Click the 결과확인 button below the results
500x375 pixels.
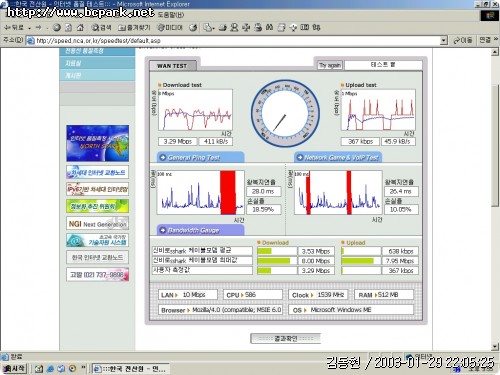tap(285, 338)
